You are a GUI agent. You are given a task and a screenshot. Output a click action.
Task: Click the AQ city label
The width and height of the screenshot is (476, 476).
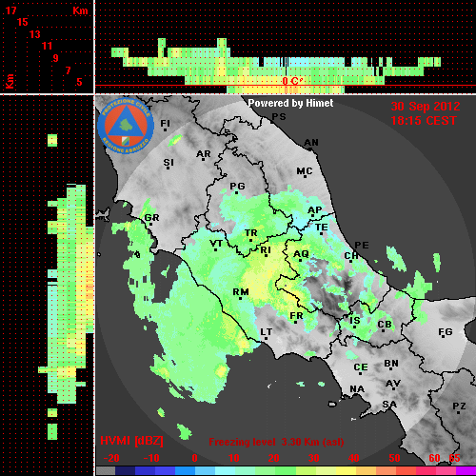pos(301,254)
